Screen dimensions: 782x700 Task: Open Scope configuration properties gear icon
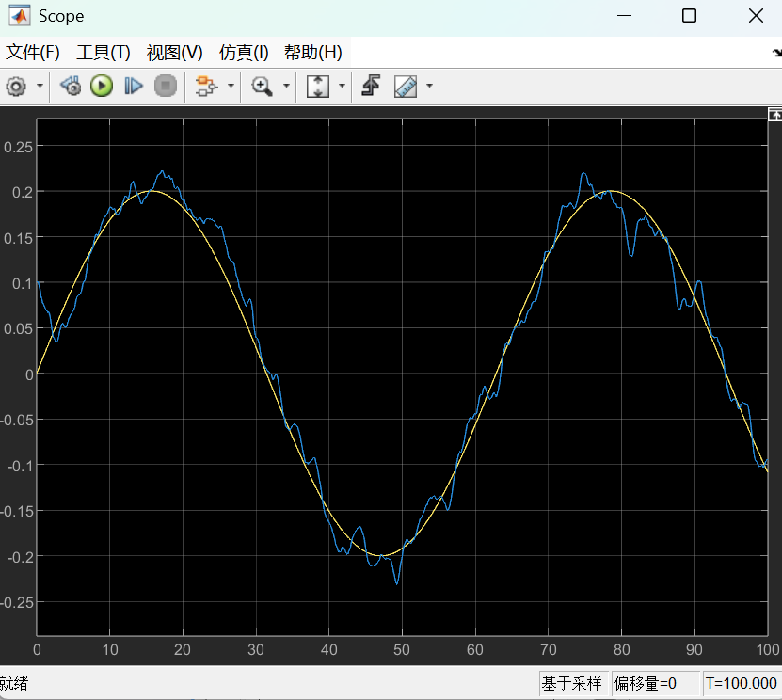click(x=15, y=87)
